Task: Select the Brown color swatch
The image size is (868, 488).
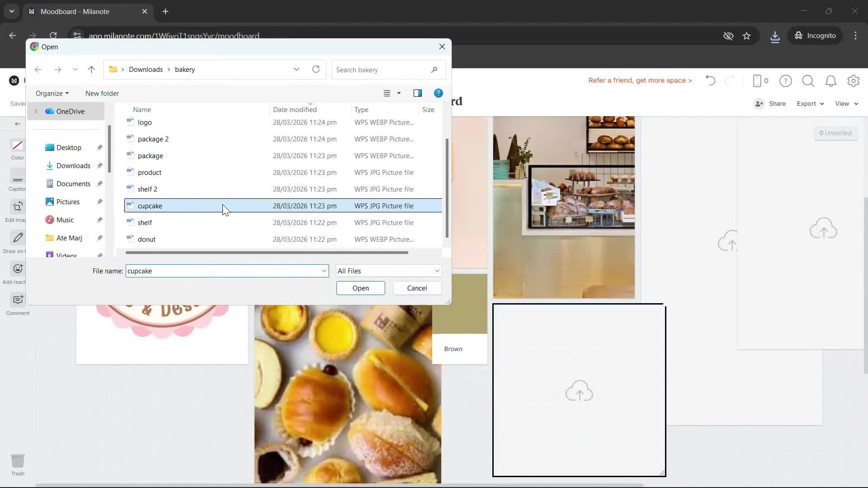Action: point(459,319)
